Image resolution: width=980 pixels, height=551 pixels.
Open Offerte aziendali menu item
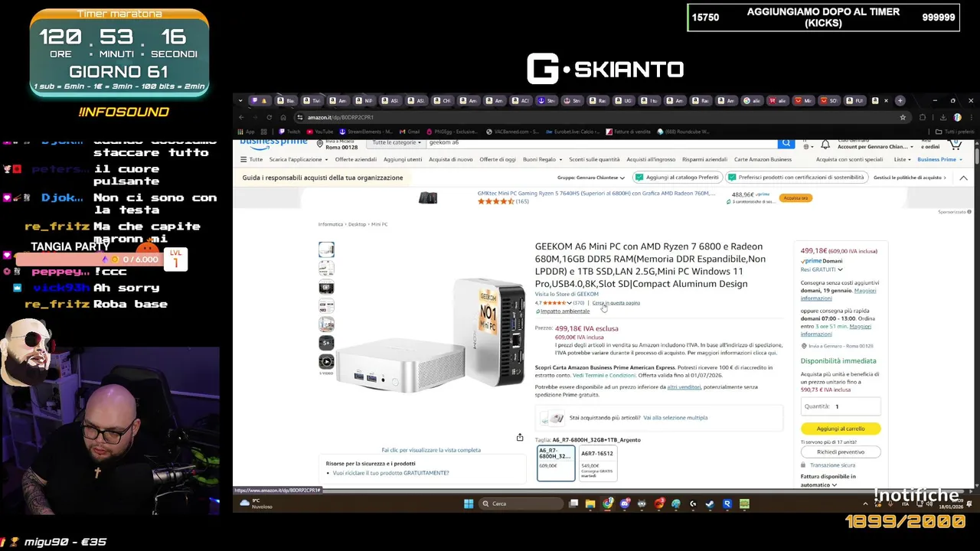355,159
